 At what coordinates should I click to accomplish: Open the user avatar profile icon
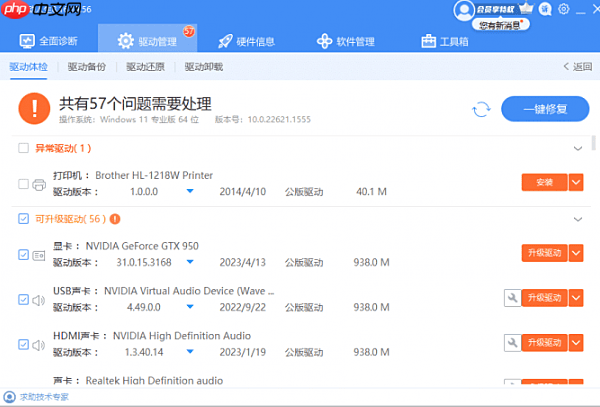click(x=463, y=10)
